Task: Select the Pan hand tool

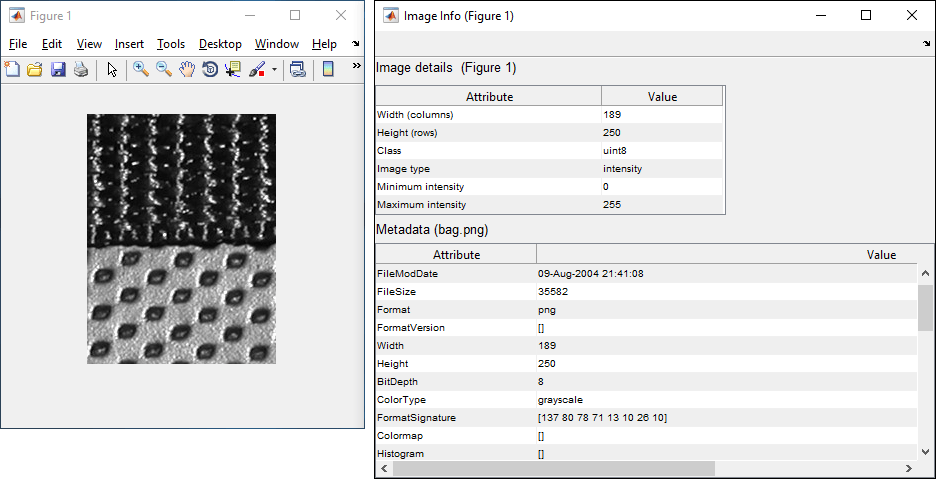Action: (x=187, y=69)
